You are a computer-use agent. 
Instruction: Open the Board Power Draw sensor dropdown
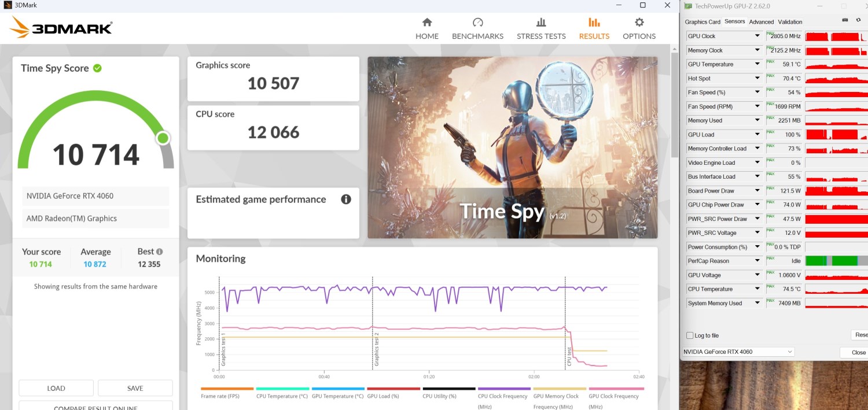(x=757, y=191)
